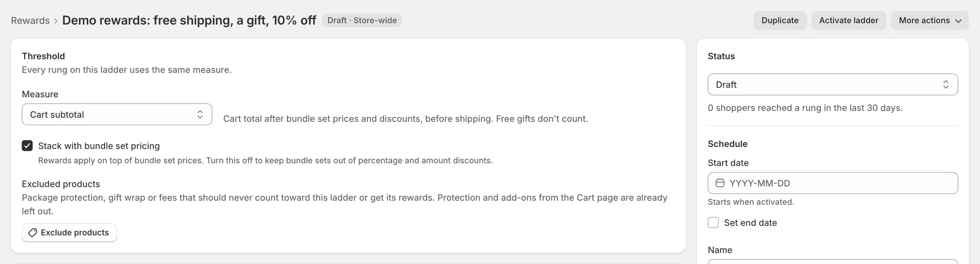The image size is (980, 264).
Task: Click the Name input field
Action: pos(833,262)
